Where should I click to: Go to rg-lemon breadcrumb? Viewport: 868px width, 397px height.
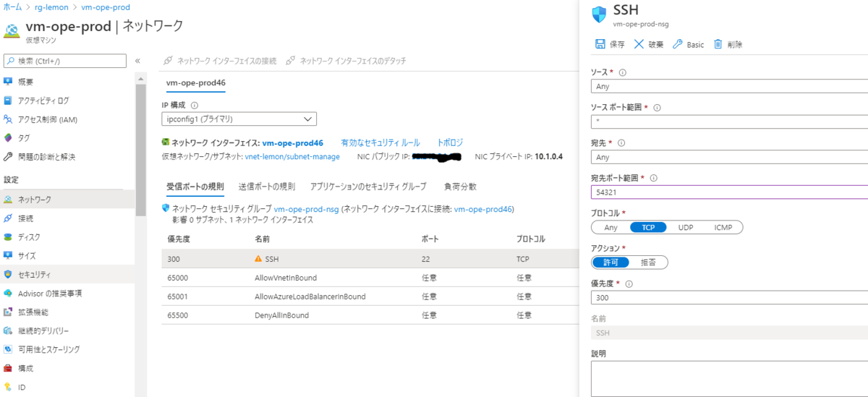coord(51,7)
